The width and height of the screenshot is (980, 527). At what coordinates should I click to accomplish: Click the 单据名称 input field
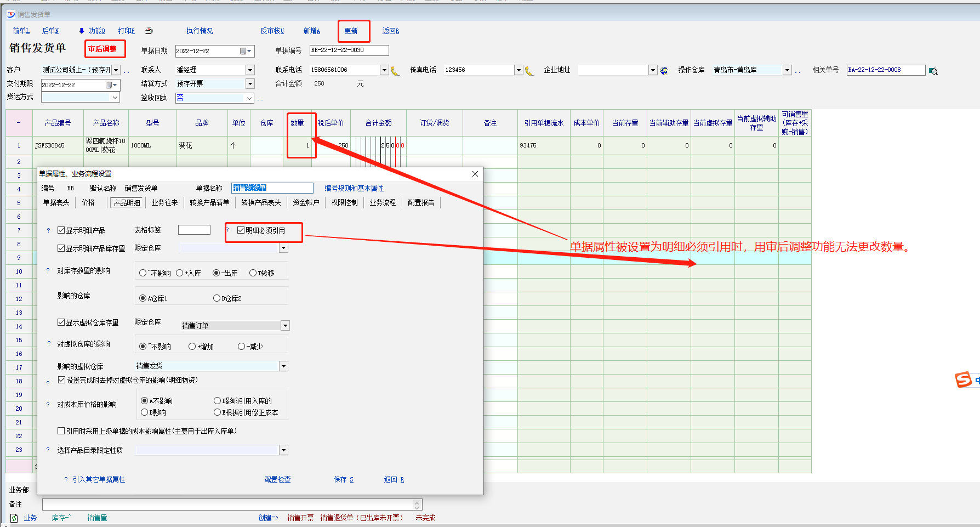click(x=272, y=188)
